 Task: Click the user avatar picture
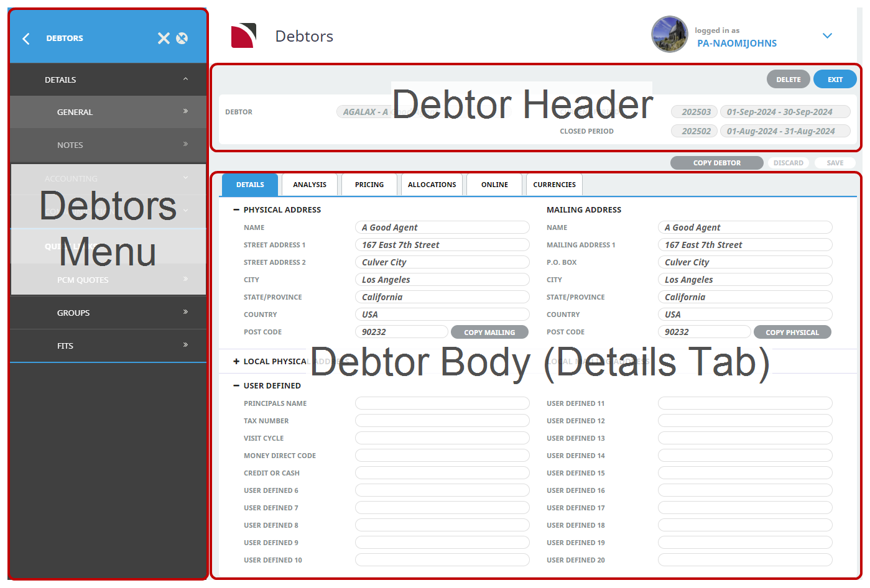click(x=670, y=34)
